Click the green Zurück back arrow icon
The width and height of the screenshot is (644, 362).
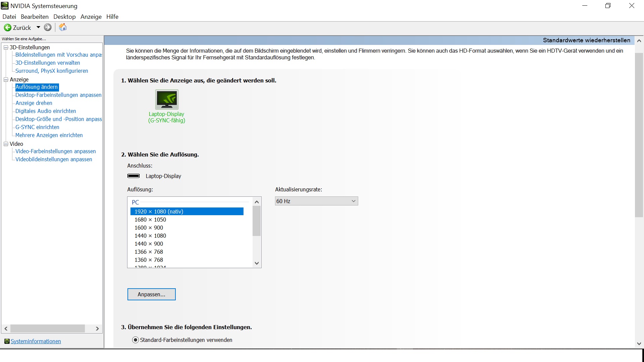coord(7,27)
